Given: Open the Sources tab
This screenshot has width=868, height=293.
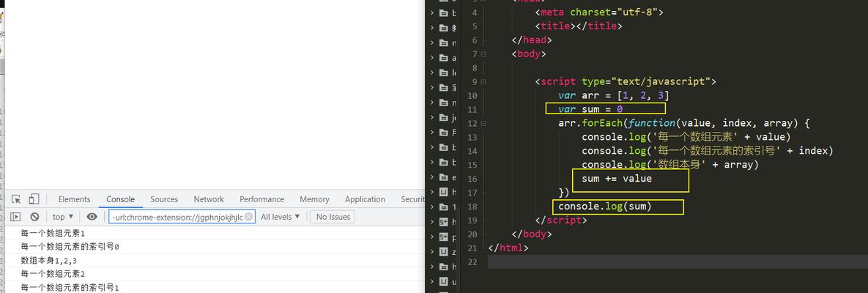Looking at the screenshot, I should click(x=164, y=199).
